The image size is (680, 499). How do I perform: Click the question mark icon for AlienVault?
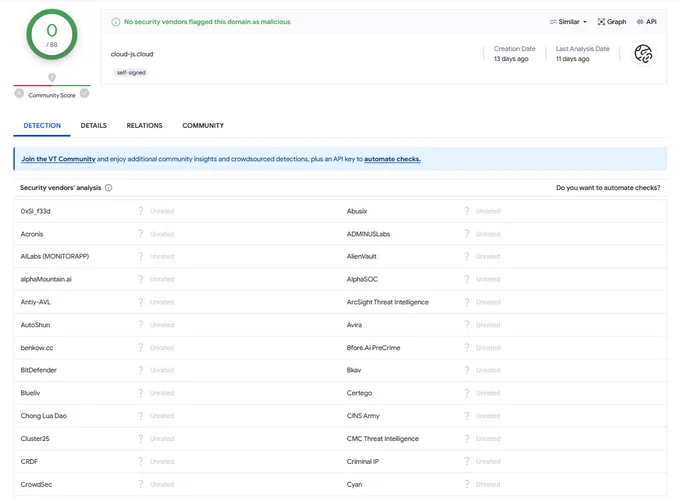tap(467, 256)
